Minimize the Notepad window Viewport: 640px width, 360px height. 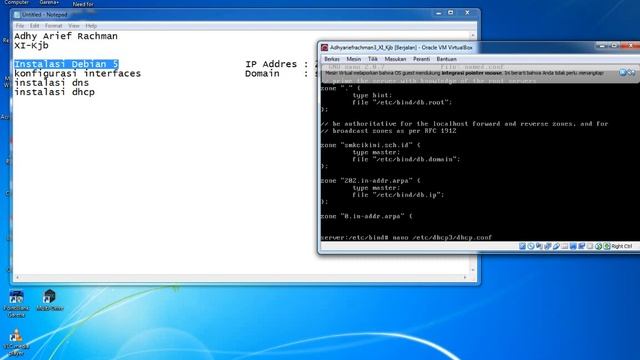(438, 13)
